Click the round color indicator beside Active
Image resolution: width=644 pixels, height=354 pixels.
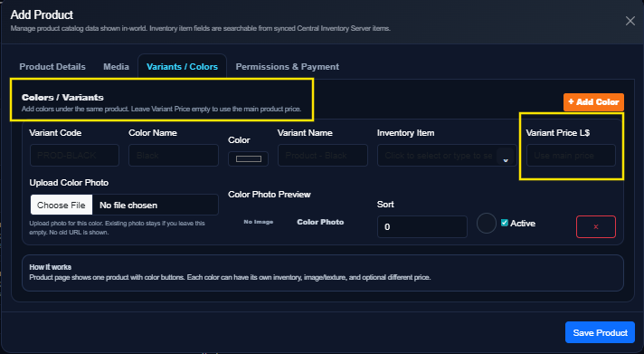click(487, 224)
